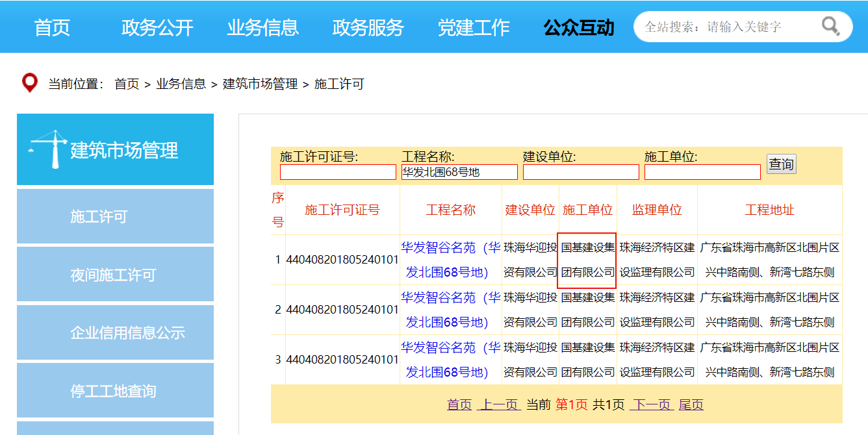
Task: Click permit number 440408201805240101 in row 2
Action: pyautogui.click(x=342, y=310)
